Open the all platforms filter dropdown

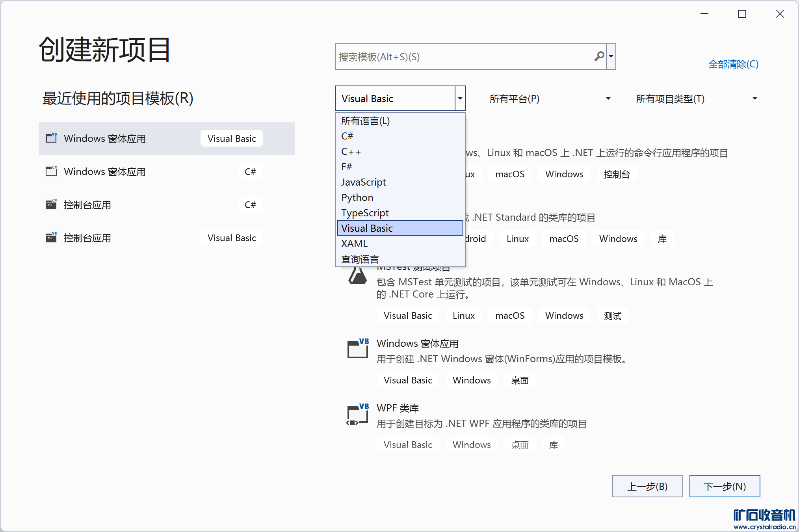click(548, 99)
